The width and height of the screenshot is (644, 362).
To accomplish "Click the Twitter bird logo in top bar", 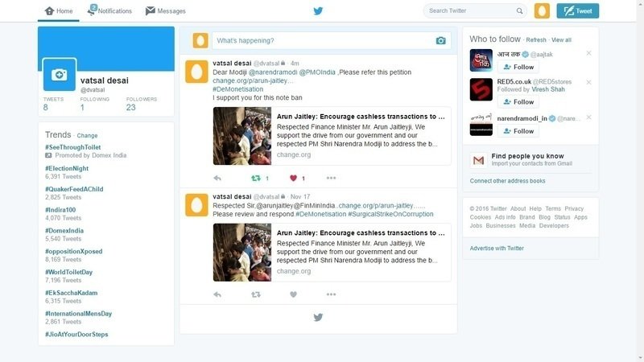I will 318,11.
